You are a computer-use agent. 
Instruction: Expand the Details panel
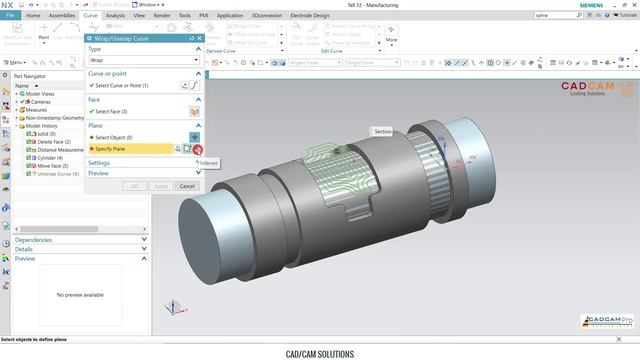(x=144, y=249)
